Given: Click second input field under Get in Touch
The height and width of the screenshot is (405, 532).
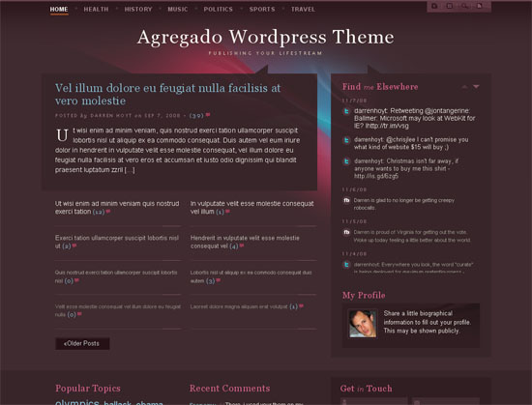Looking at the screenshot, I should (446, 401).
